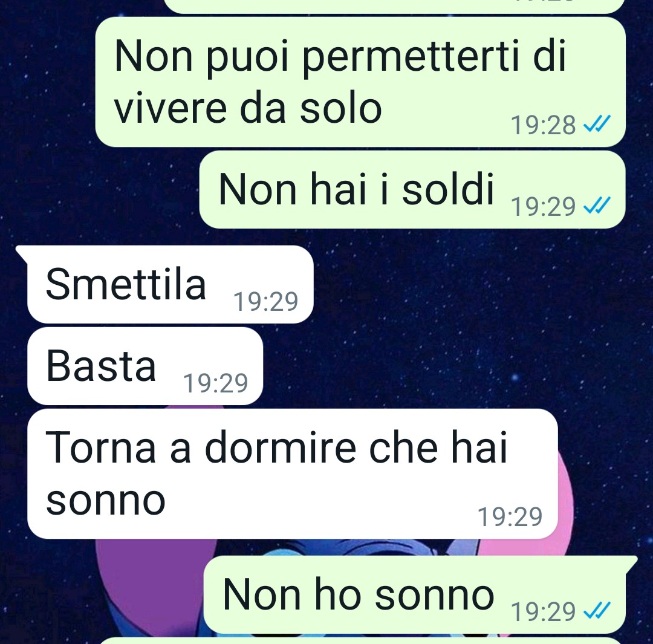Tap the double check on "Non ho sonno"
The height and width of the screenshot is (644, 653).
click(597, 611)
